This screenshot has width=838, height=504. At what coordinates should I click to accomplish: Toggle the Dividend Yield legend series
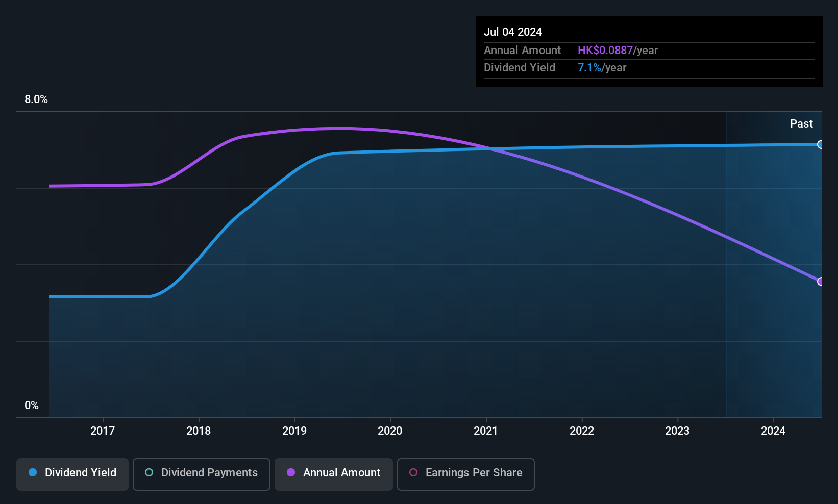72,474
